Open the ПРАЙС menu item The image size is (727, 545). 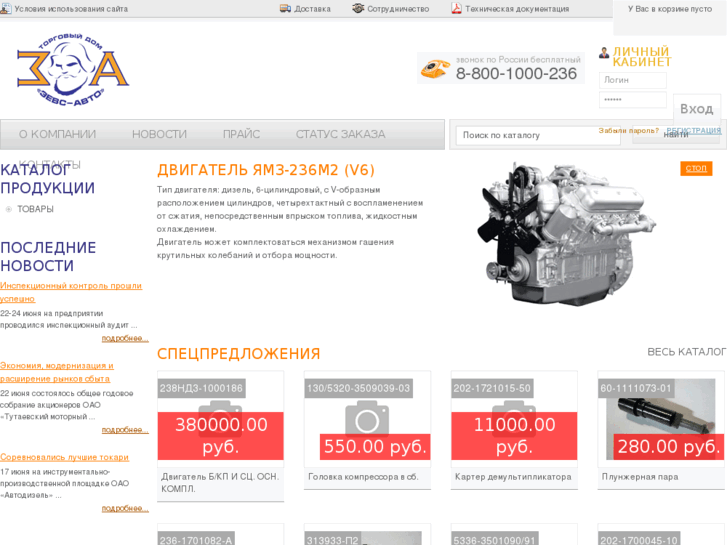coord(242,134)
